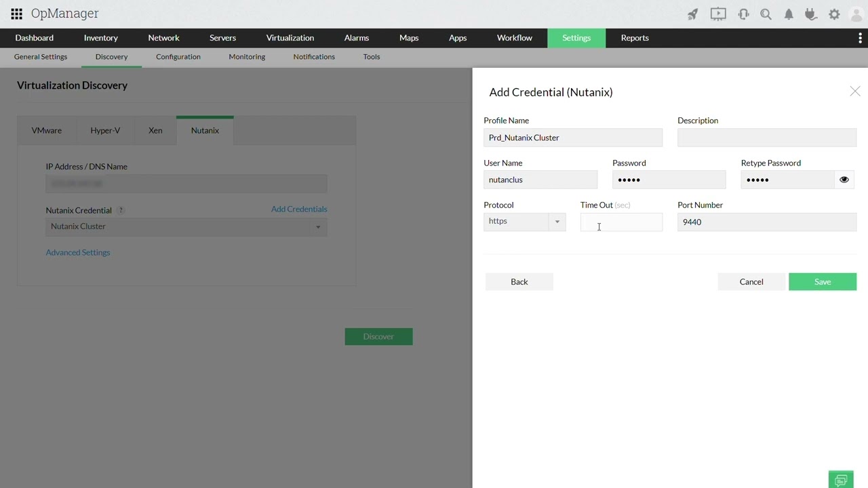Switch to the Nutanix tab
This screenshot has height=488, width=868.
(205, 131)
